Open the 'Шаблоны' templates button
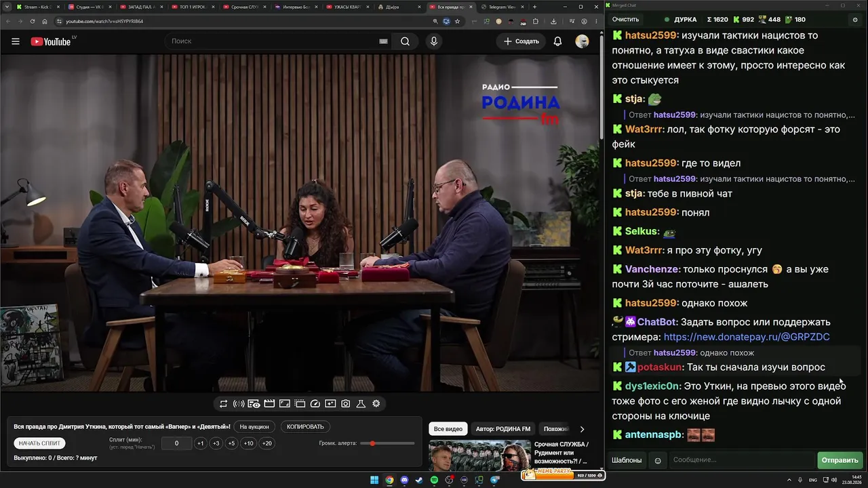 627,460
